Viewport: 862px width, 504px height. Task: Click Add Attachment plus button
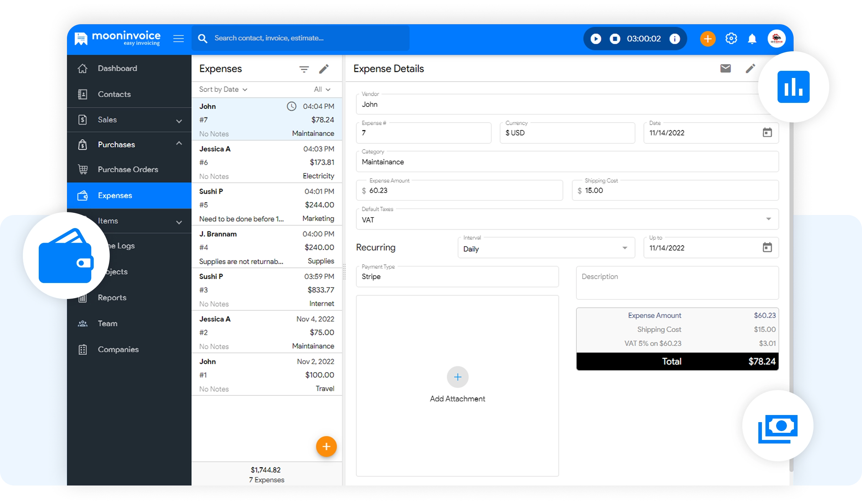457,377
